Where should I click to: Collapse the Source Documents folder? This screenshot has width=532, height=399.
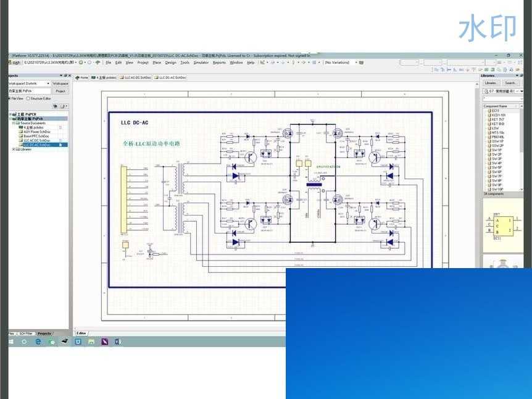tap(14, 124)
